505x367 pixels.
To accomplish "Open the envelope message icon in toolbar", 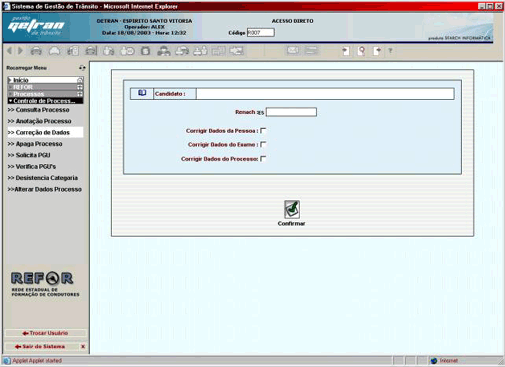I will 293,51.
